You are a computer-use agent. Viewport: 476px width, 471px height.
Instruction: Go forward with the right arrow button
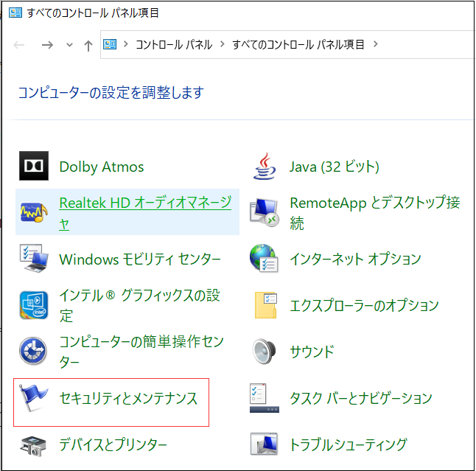click(x=47, y=45)
